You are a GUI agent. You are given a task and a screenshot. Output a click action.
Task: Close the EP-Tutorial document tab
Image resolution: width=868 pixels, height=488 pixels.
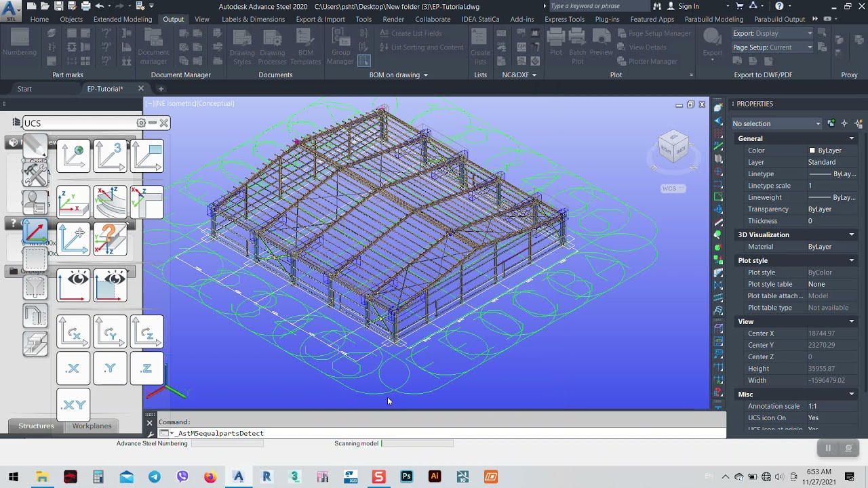pos(141,89)
